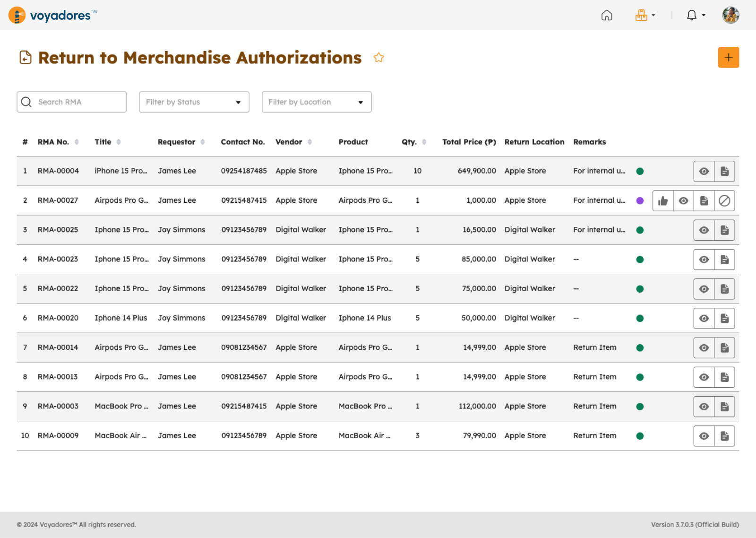Sort by Qty. column
Image resolution: width=756 pixels, height=538 pixels.
pos(424,142)
